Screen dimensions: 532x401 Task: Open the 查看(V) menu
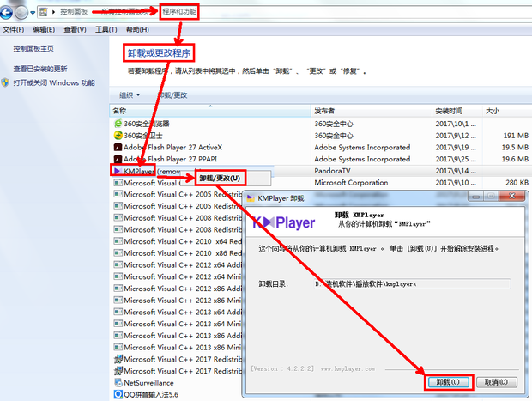(x=75, y=30)
